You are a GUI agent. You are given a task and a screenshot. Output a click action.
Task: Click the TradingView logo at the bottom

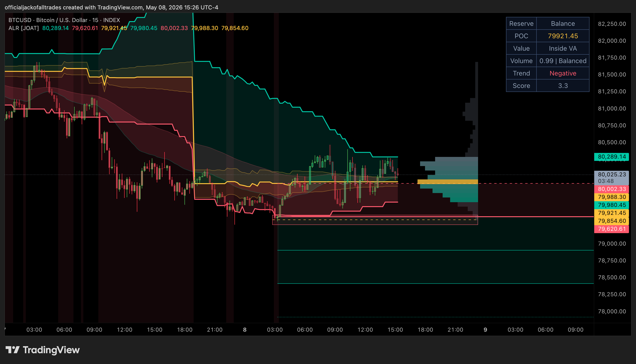point(42,350)
